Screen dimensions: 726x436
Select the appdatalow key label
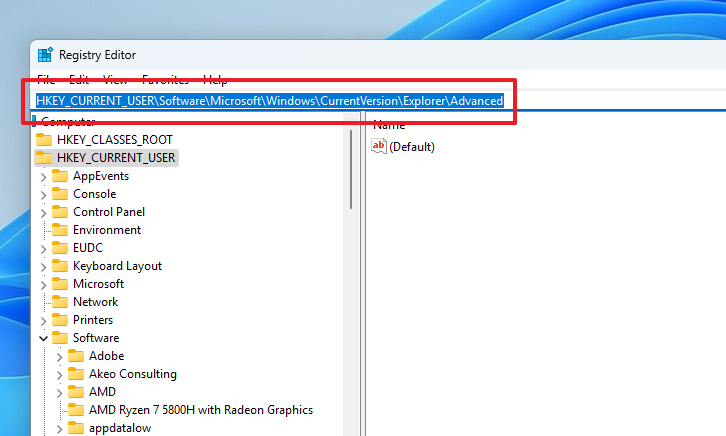coord(120,428)
